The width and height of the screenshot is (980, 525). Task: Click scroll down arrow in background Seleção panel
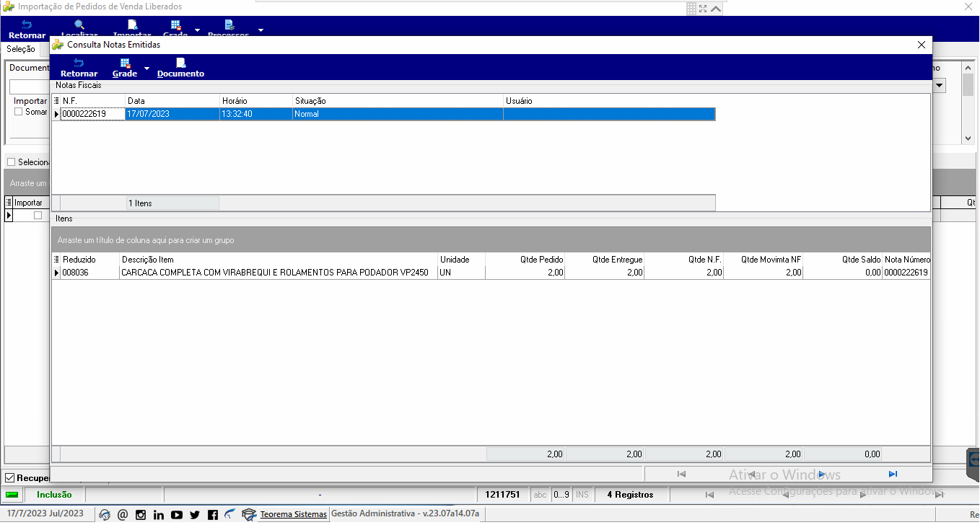coord(968,138)
